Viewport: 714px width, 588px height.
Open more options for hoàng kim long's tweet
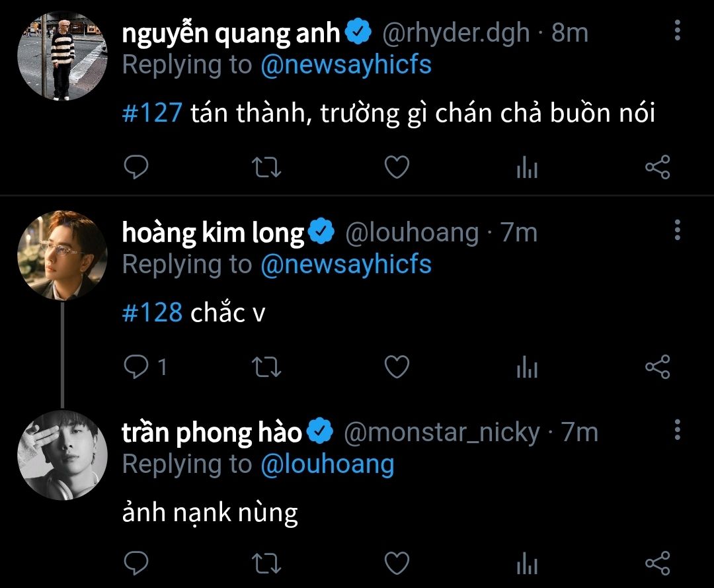point(678,230)
